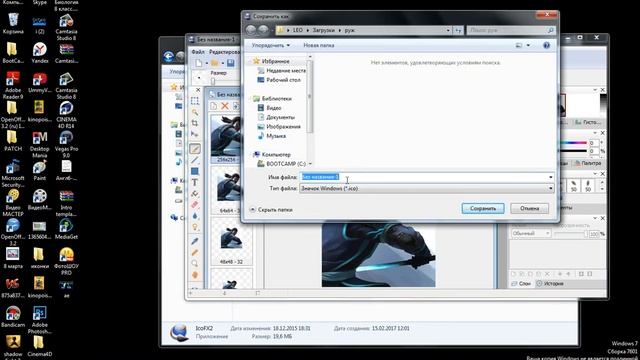Click the Open folder icon in IcoFX toolbar
640x360 pixels.
(215, 63)
